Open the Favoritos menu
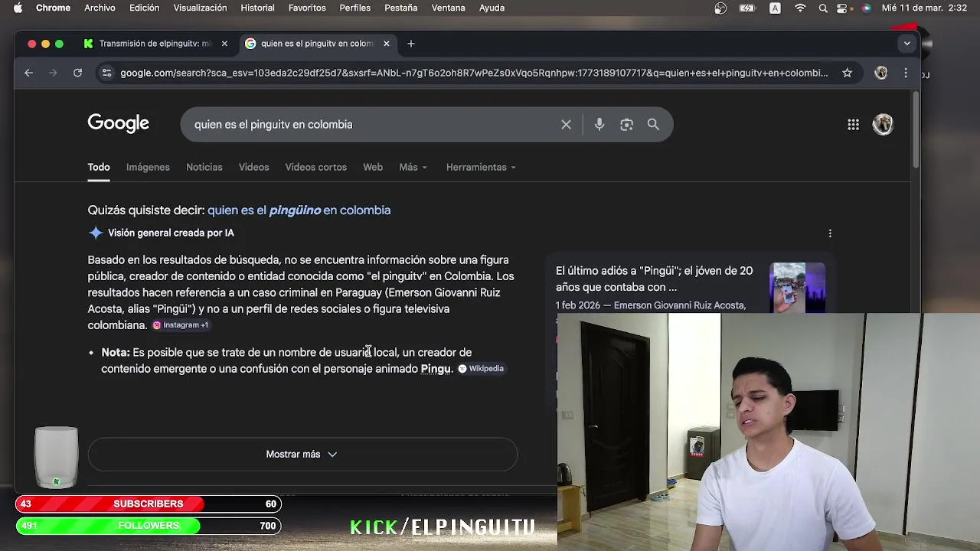The width and height of the screenshot is (980, 551). [x=307, y=8]
